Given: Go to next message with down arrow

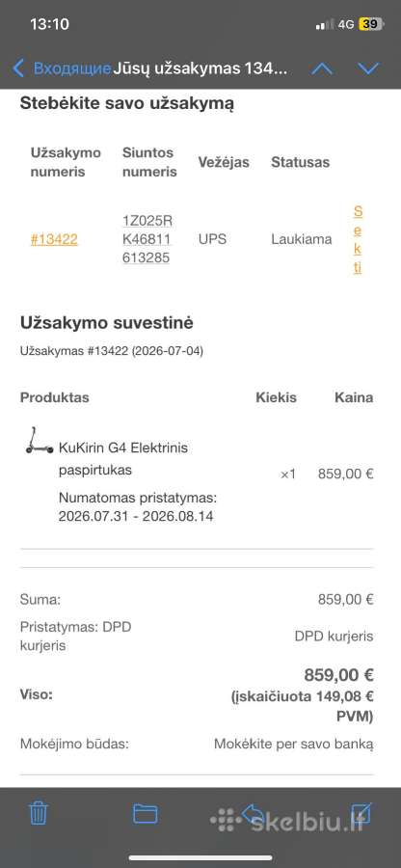Looking at the screenshot, I should pos(368,68).
